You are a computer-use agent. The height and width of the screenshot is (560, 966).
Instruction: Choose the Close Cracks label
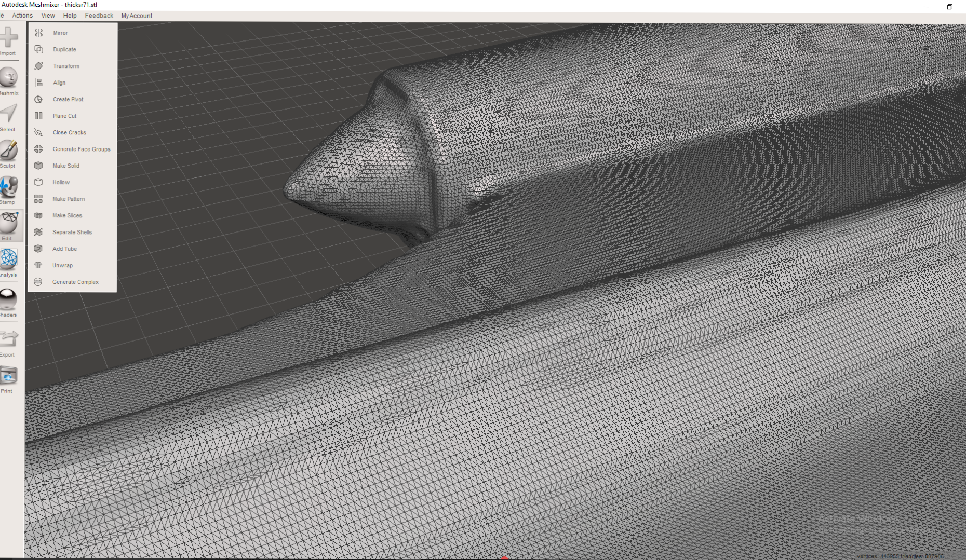pyautogui.click(x=69, y=132)
